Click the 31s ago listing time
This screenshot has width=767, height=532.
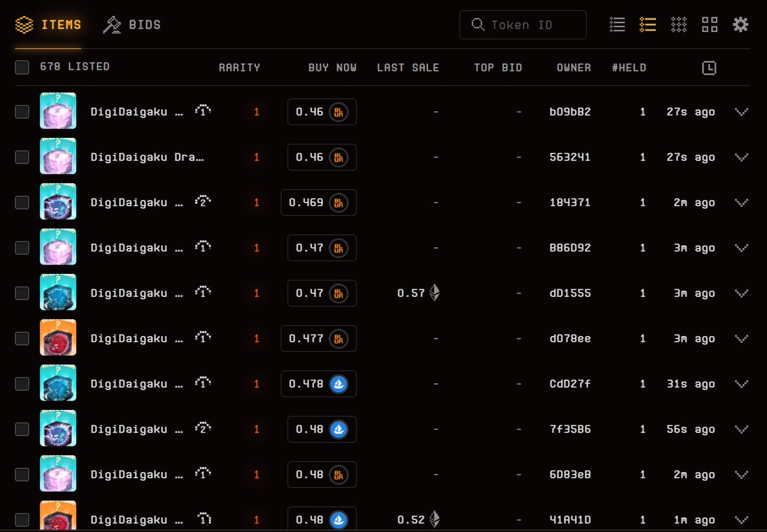691,384
